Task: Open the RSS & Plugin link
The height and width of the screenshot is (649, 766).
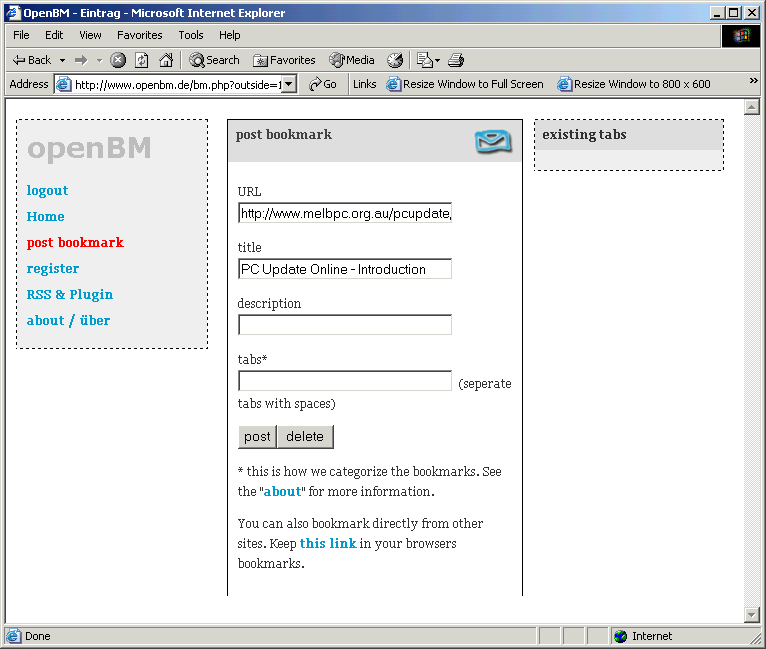Action: point(70,294)
